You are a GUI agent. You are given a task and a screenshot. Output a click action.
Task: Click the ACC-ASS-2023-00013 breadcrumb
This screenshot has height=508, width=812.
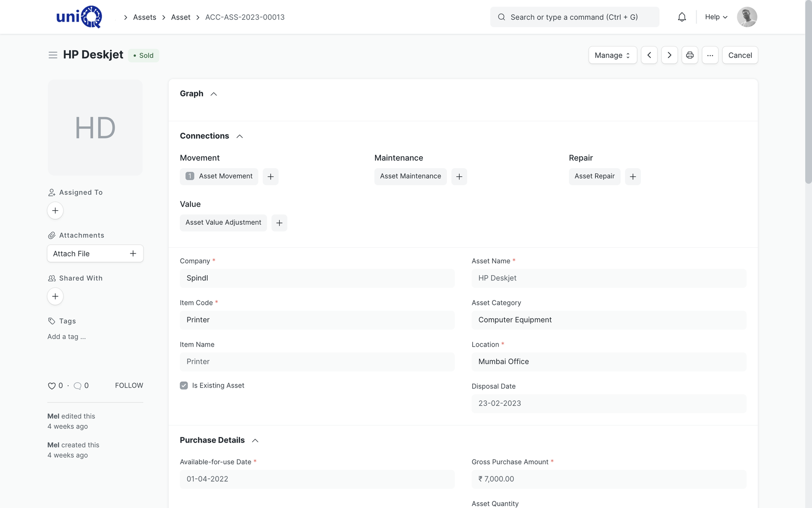tap(245, 17)
